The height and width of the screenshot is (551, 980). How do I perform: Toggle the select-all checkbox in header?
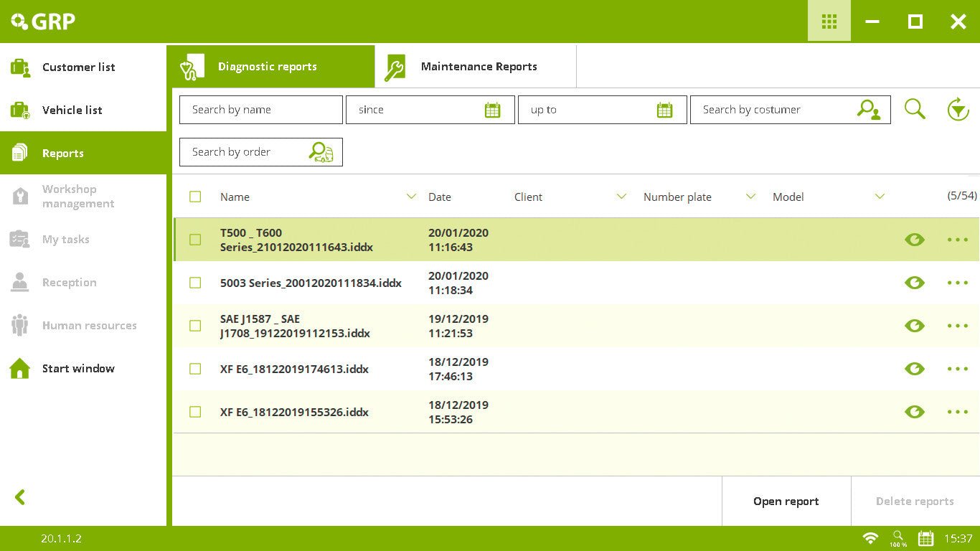[x=195, y=197]
